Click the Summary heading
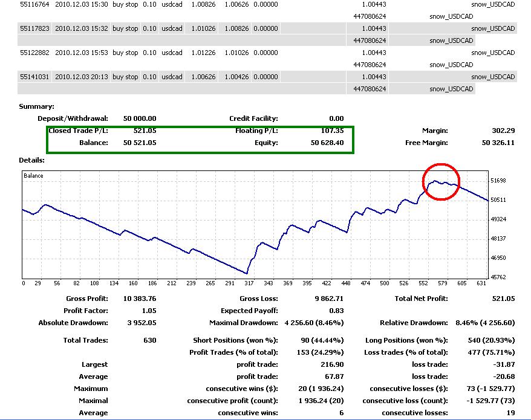 (36, 106)
